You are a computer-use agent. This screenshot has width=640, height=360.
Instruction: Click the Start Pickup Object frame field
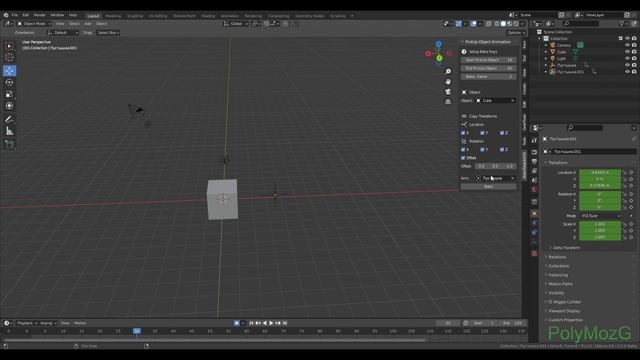pyautogui.click(x=489, y=60)
